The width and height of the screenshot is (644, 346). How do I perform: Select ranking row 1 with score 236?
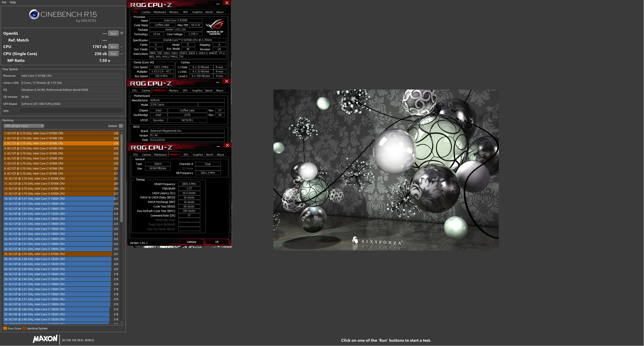coord(61,133)
